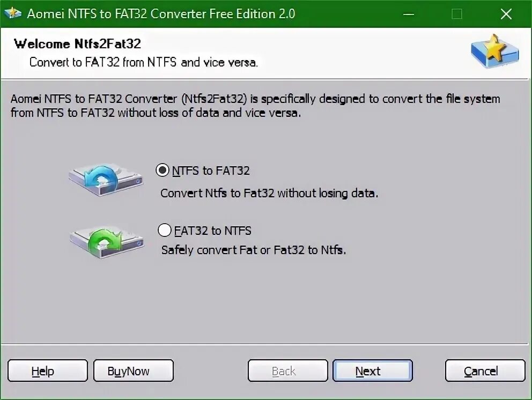Viewport: 532px width, 400px height.
Task: Click "Safely convert Fat or Fat32 to Ntfs" text
Action: [x=254, y=250]
